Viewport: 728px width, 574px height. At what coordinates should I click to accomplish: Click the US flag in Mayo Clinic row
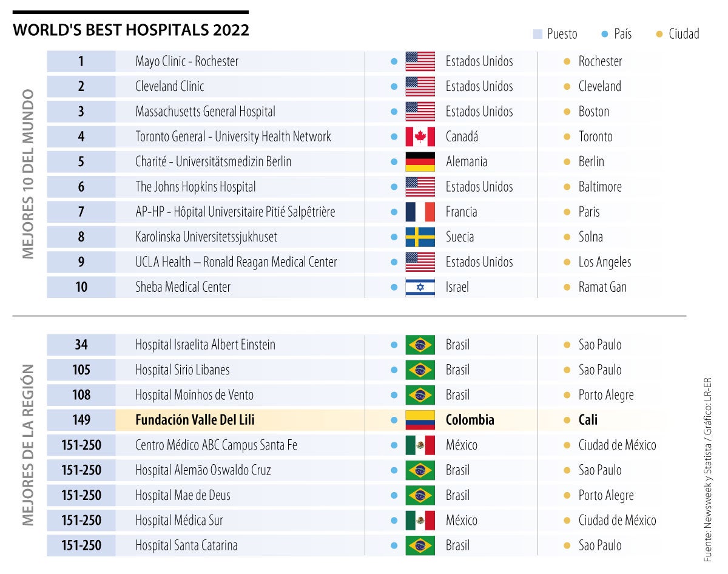tap(420, 61)
